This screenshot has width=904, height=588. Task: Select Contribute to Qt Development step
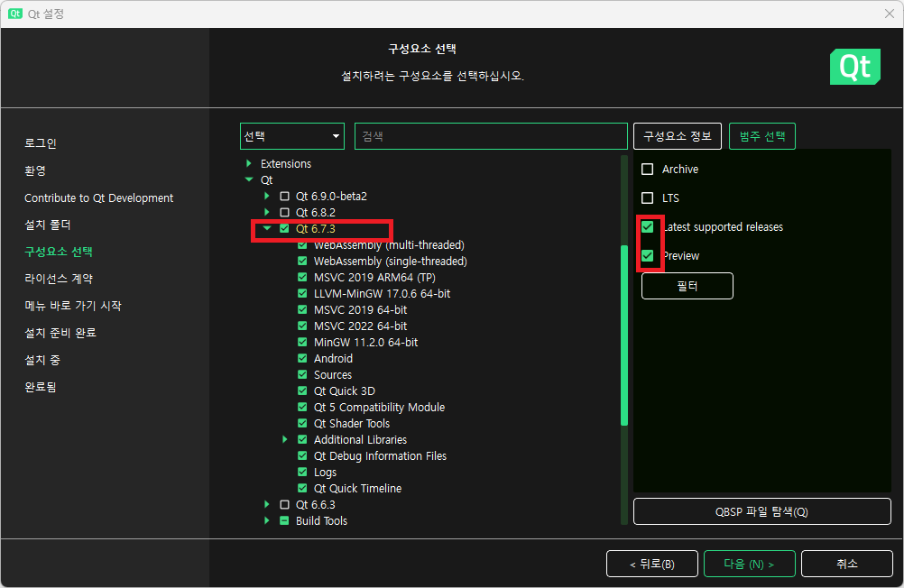[98, 198]
